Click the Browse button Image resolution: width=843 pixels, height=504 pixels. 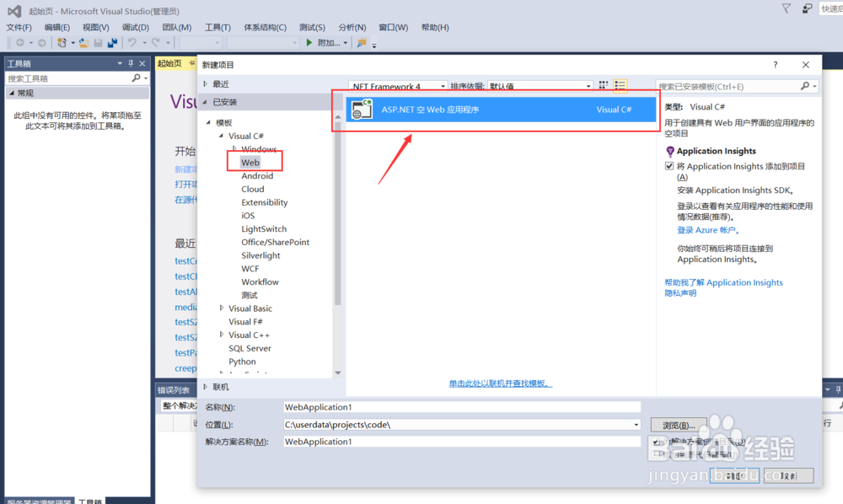click(x=679, y=425)
